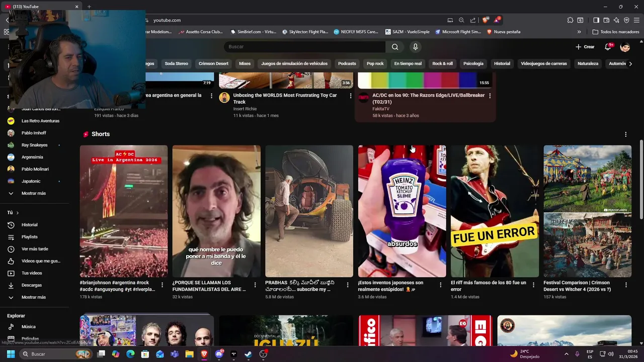Open the Brave hamburger main menu
This screenshot has width=644, height=362.
click(636, 20)
